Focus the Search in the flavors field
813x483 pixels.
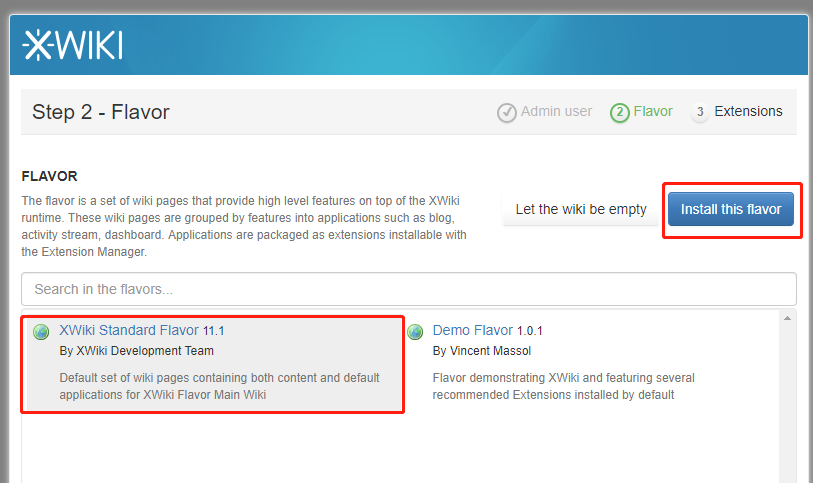[x=409, y=289]
